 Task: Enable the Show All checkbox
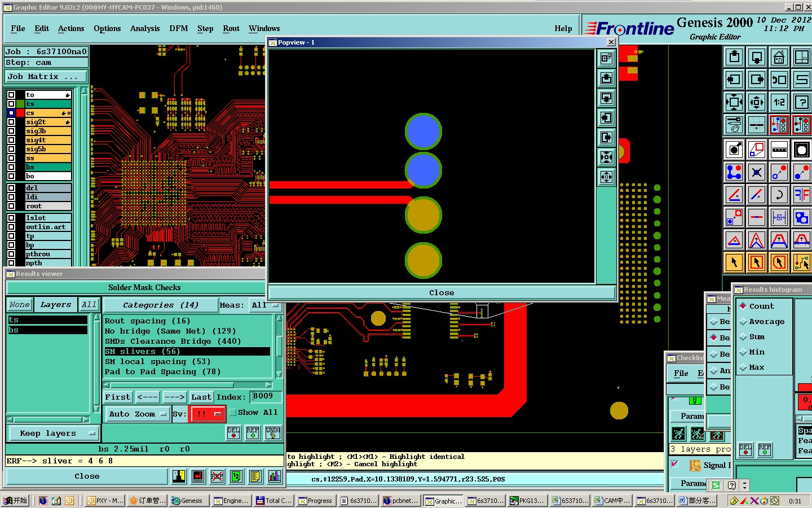click(x=232, y=413)
